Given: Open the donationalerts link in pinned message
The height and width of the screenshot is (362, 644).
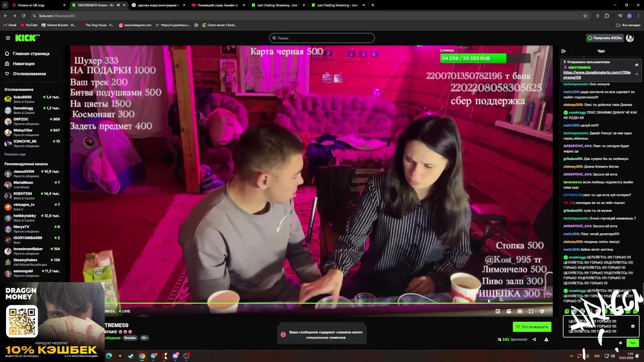Looking at the screenshot, I should tap(597, 75).
